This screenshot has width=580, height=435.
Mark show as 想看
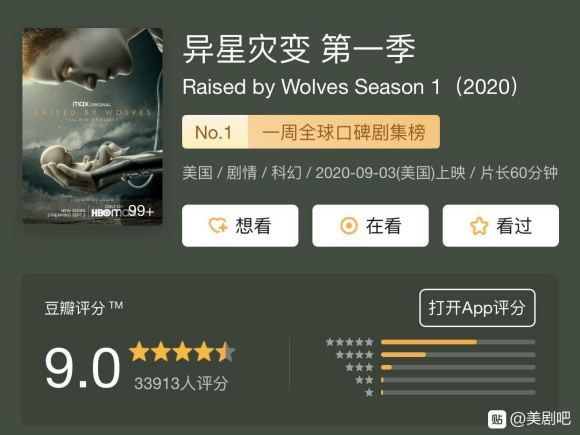tap(240, 226)
